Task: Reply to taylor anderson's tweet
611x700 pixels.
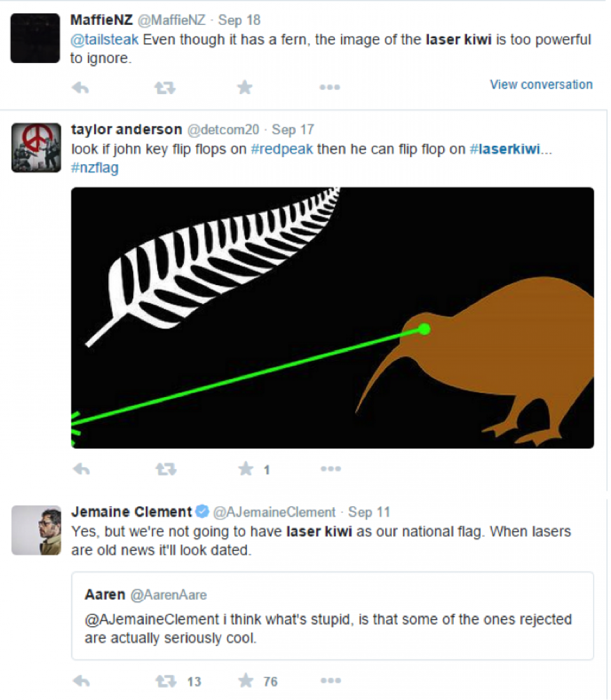Action: pos(81,470)
